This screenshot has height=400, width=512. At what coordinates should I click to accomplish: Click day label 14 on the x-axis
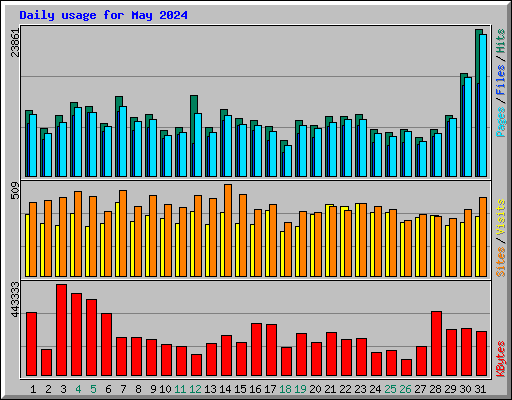225,389
